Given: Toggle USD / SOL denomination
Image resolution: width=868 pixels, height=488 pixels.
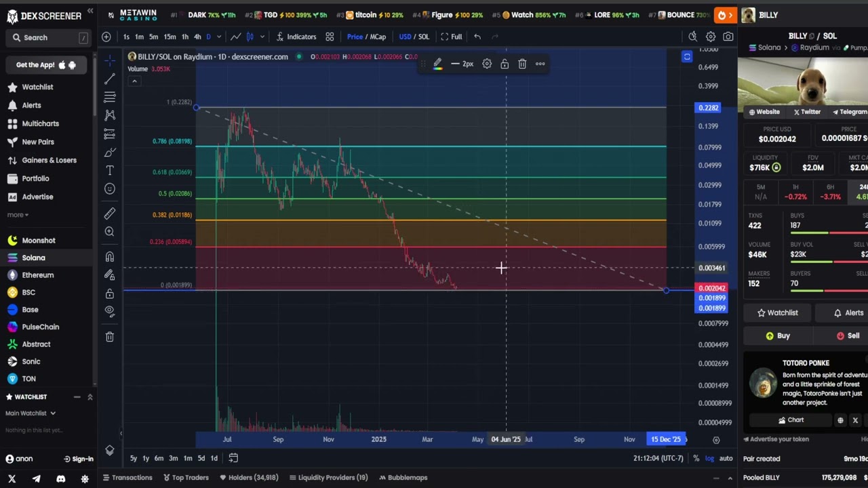Looking at the screenshot, I should (414, 37).
